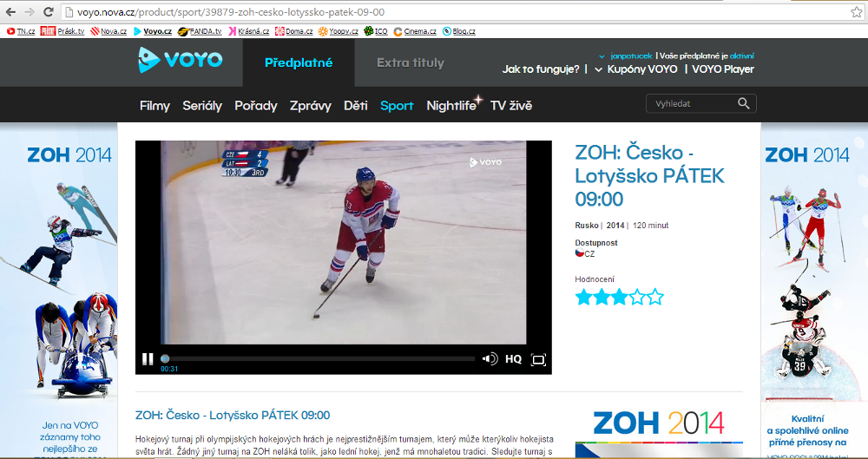Image resolution: width=868 pixels, height=459 pixels.
Task: Click the '2014' year link
Action: (x=615, y=226)
